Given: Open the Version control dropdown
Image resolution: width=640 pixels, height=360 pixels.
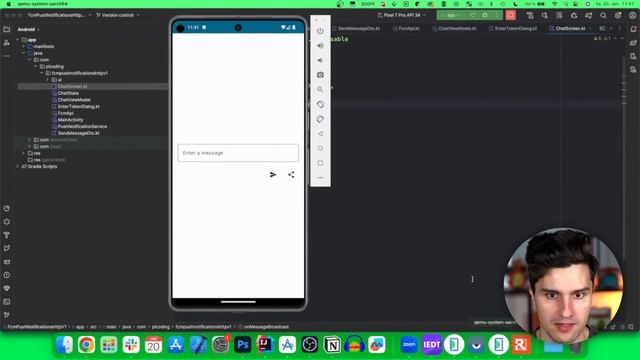Looking at the screenshot, I should click(118, 15).
